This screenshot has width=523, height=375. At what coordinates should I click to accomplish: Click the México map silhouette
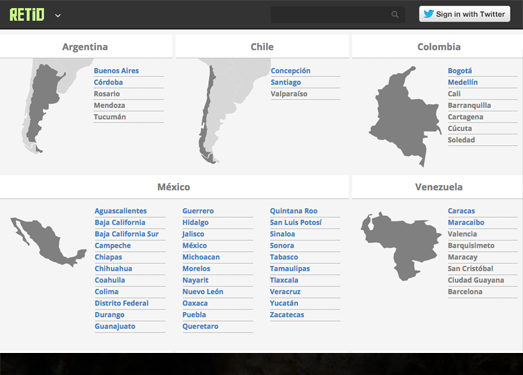pos(48,242)
